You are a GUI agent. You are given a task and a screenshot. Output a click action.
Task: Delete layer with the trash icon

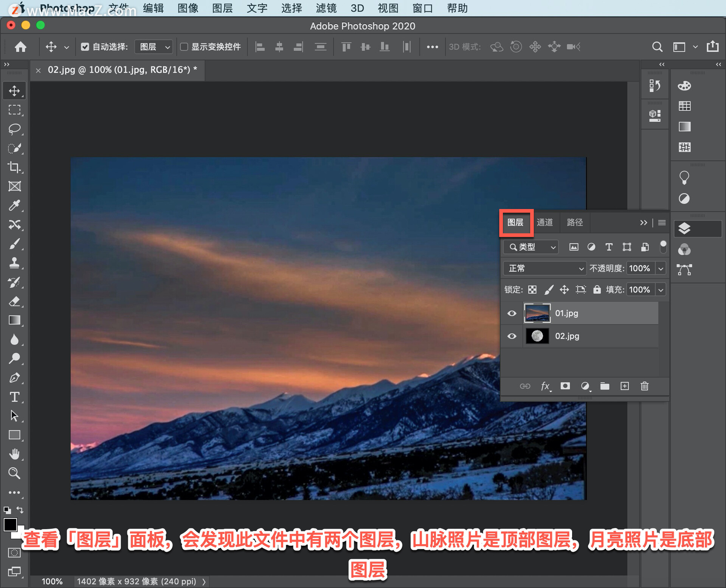[x=645, y=386]
